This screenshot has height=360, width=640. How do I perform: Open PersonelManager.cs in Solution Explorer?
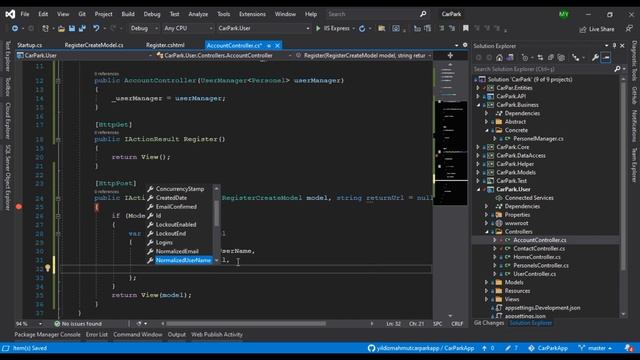tap(538, 139)
